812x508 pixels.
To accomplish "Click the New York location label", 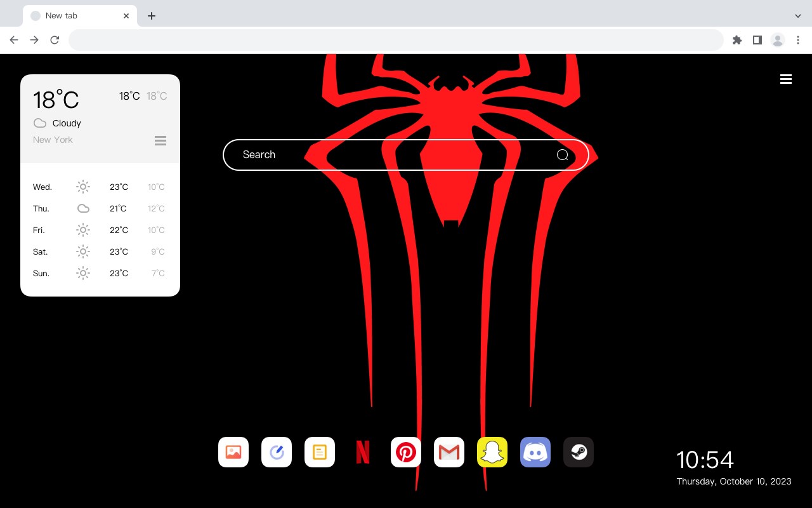I will click(53, 140).
